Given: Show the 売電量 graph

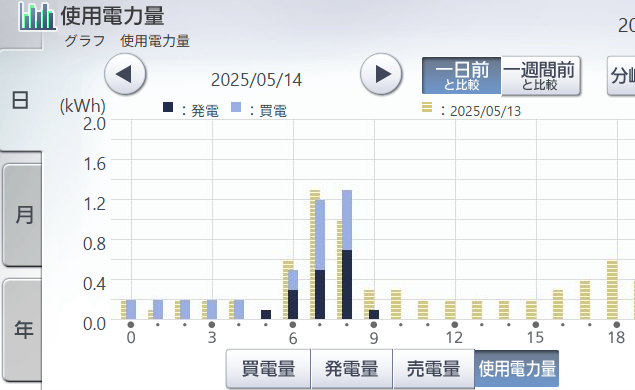Looking at the screenshot, I should coord(433,369).
